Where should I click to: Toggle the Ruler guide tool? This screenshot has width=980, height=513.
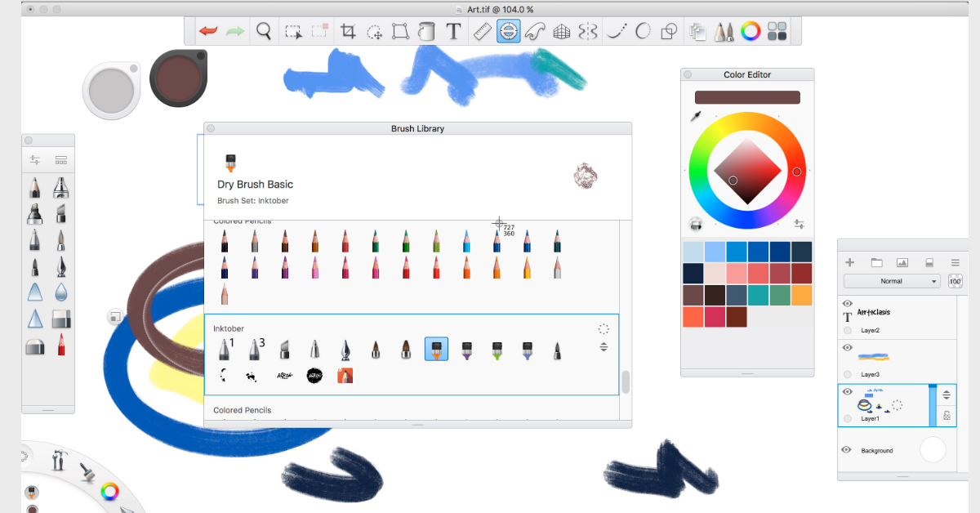(482, 32)
